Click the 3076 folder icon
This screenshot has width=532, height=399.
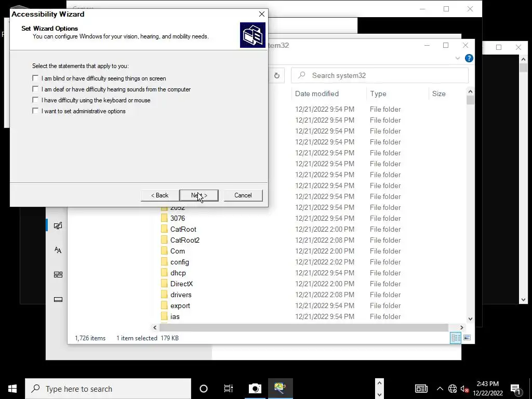click(164, 218)
